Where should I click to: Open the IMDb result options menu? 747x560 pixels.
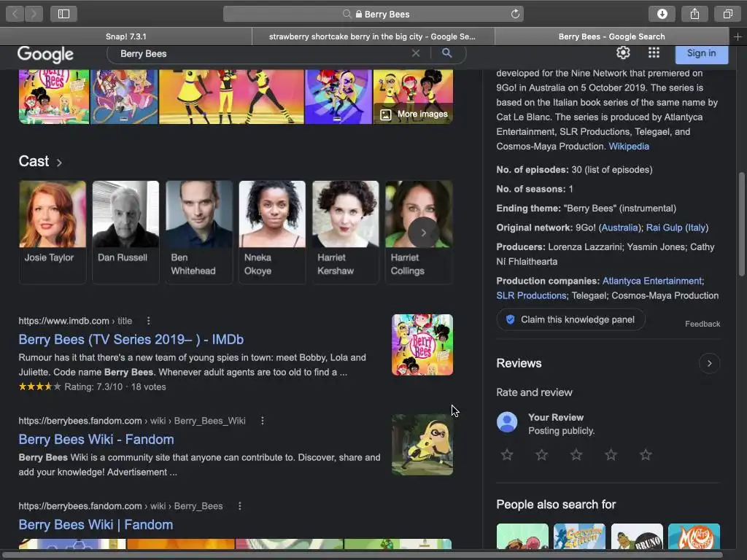(149, 321)
